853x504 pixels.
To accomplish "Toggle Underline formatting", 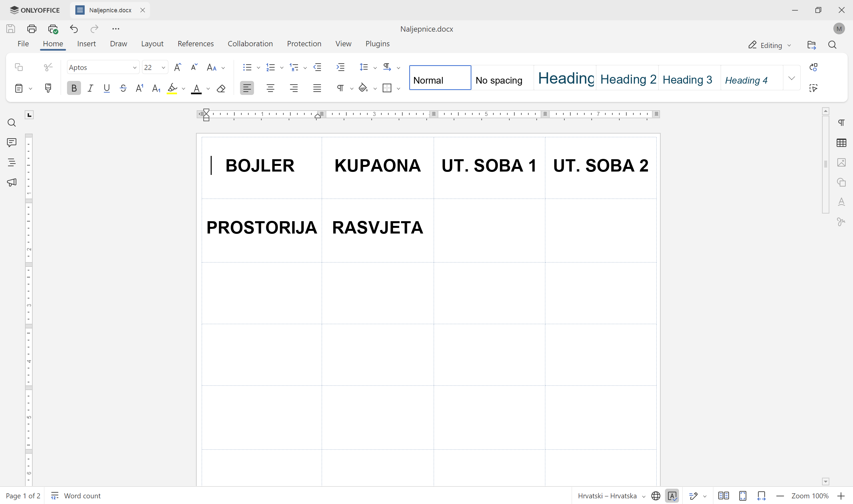I will point(107,88).
